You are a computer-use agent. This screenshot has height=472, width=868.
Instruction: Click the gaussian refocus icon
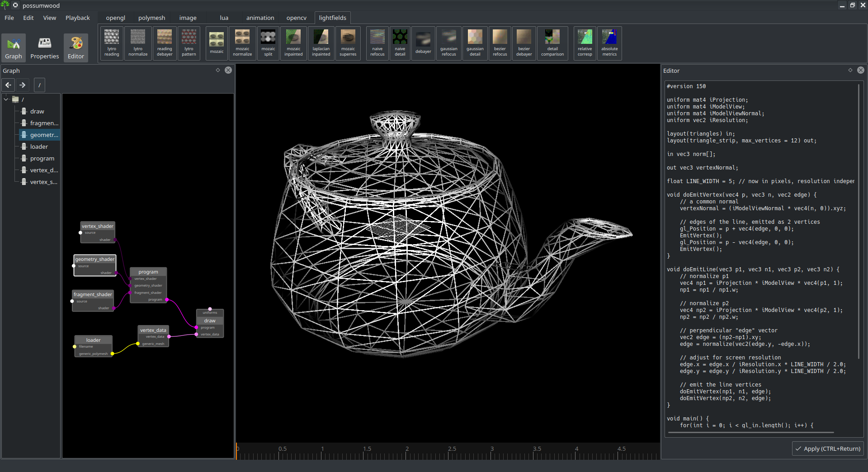point(449,43)
